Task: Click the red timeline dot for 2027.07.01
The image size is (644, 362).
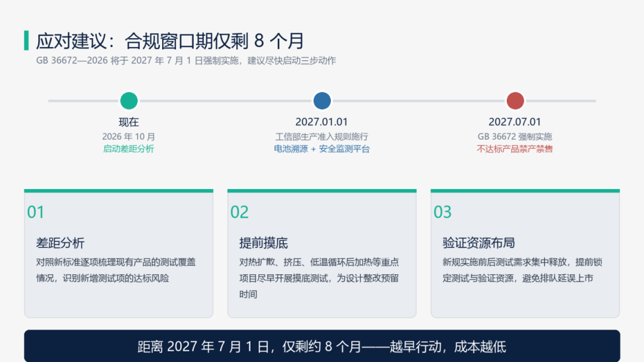Action: coord(515,101)
